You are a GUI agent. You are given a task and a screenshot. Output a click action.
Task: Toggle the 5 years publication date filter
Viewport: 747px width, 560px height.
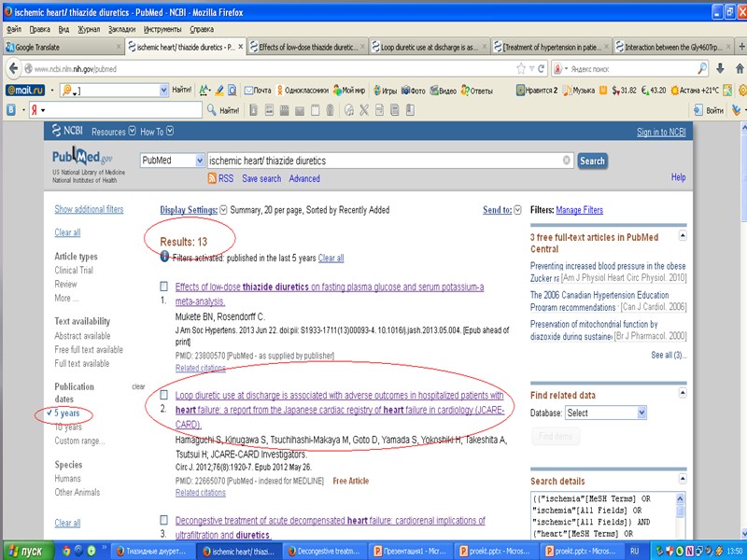[66, 413]
